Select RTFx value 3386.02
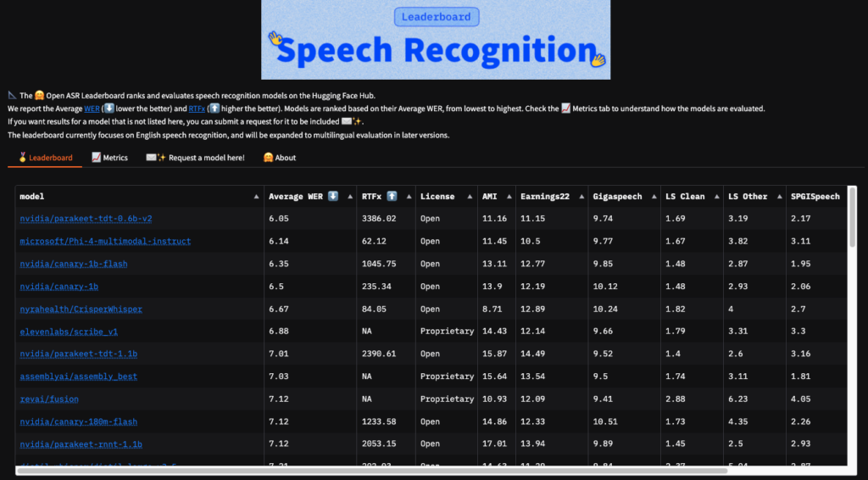Screen dimensions: 868x480 pos(379,219)
